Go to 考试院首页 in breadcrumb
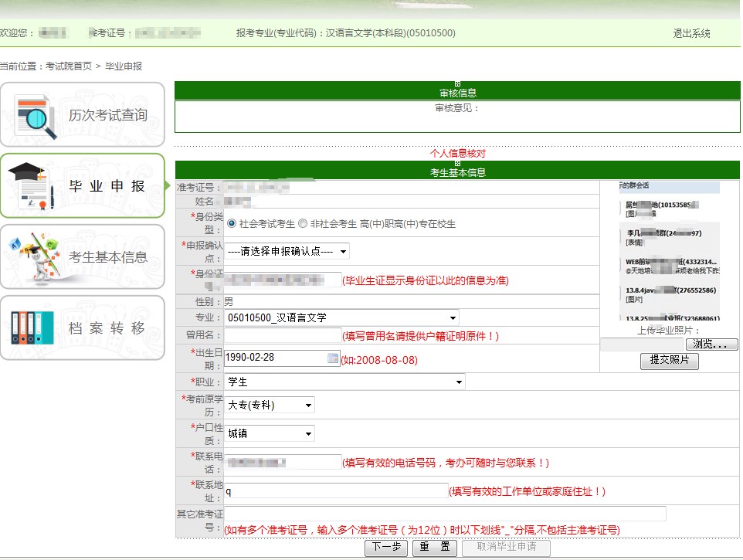 click(x=68, y=66)
